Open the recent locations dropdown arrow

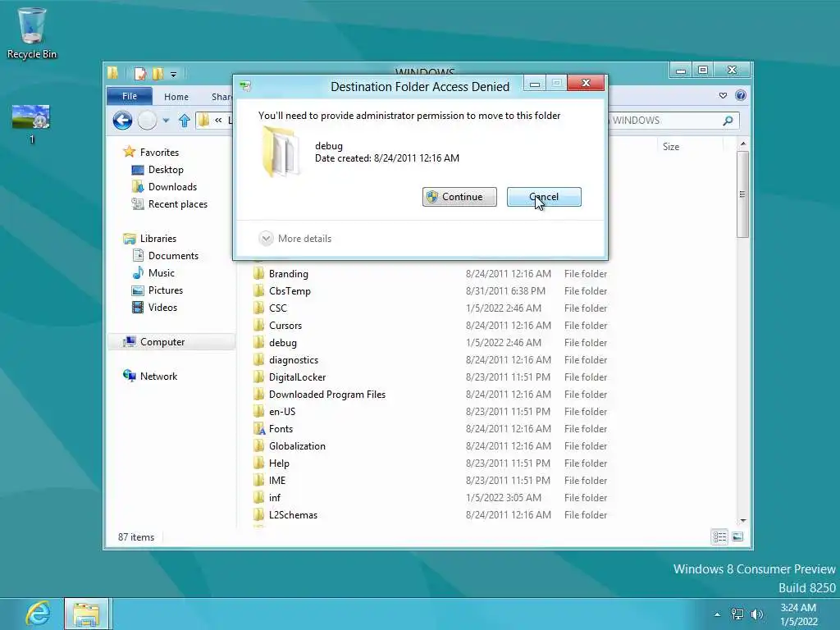click(x=166, y=121)
